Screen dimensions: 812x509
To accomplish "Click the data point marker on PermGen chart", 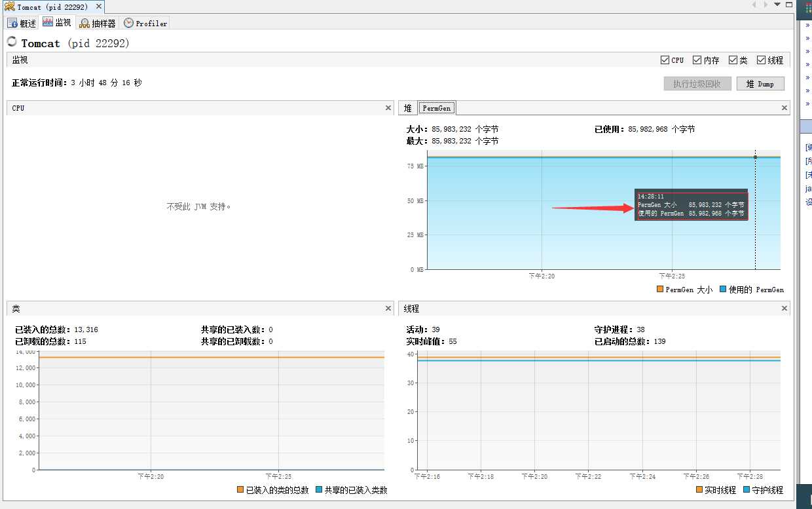I will point(755,157).
